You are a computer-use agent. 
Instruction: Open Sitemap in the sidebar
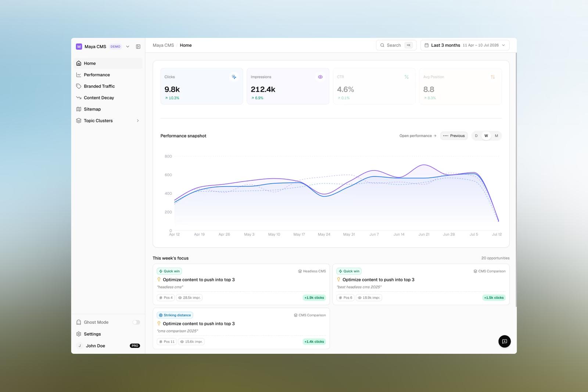pos(108,109)
